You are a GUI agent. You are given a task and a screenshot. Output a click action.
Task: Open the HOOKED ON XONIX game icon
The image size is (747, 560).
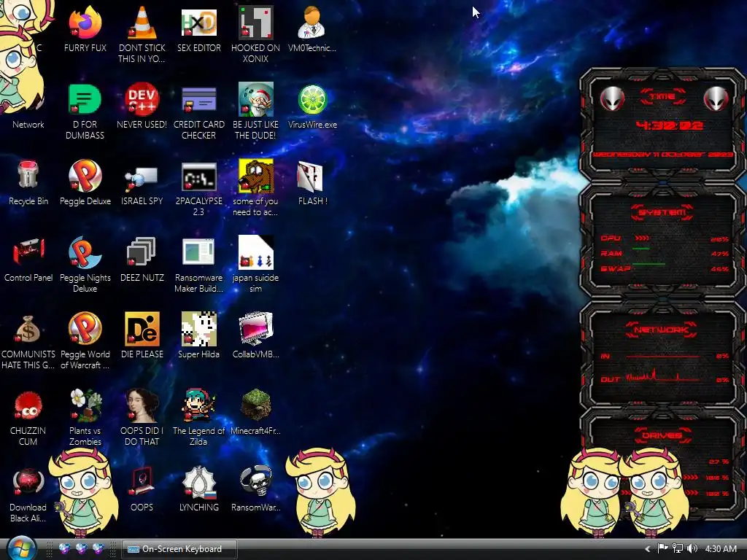(x=256, y=23)
